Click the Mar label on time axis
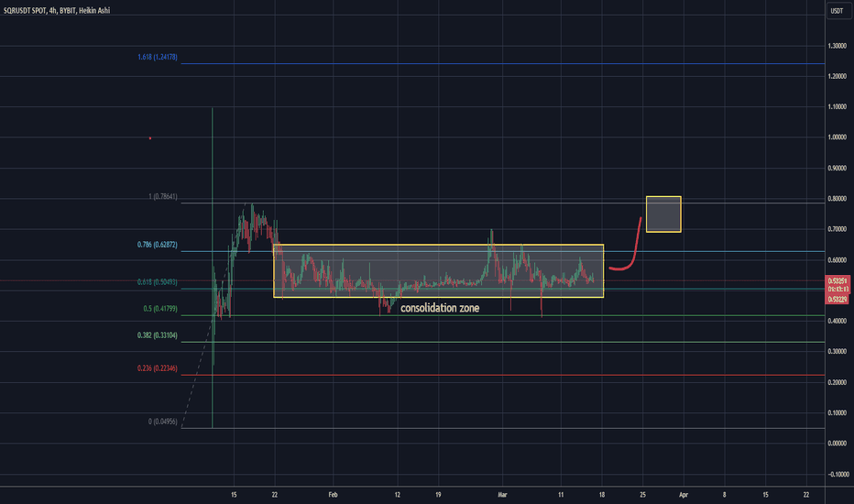Screen dimensions: 854x504 pyautogui.click(x=502, y=495)
